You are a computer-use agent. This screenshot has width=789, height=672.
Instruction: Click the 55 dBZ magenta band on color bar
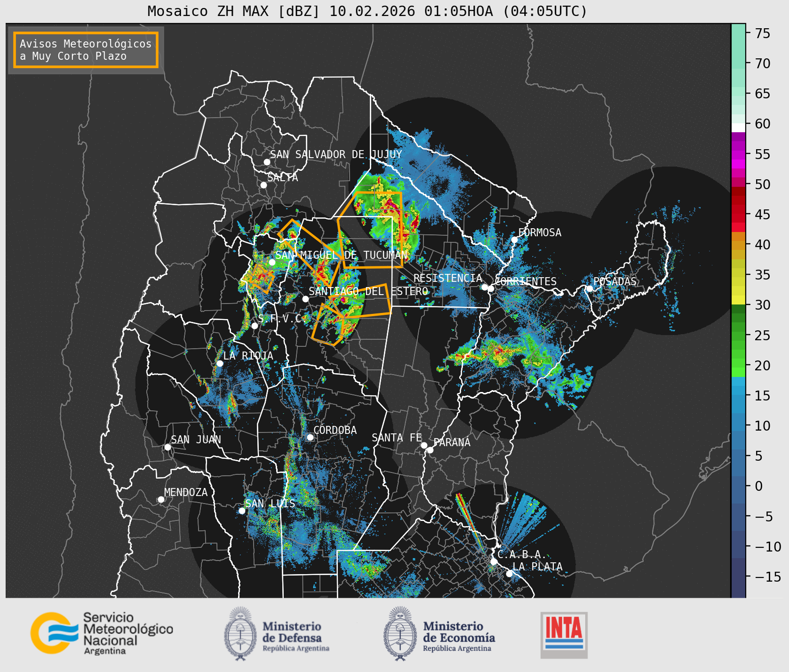[x=738, y=154]
